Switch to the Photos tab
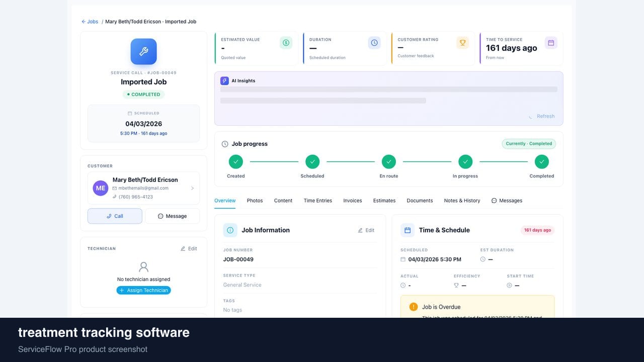Screen dimensions: 644x362 pos(255,201)
